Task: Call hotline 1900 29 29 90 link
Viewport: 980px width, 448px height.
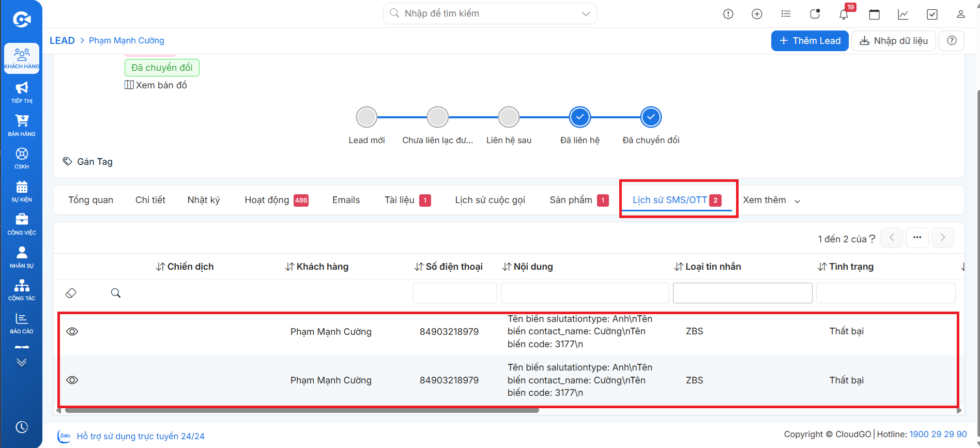Action: point(938,434)
